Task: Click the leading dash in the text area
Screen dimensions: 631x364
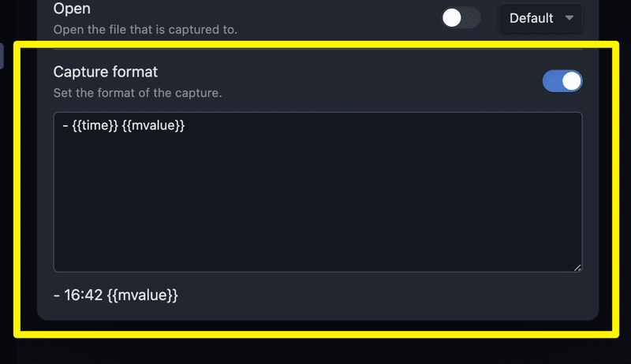Action: pos(64,126)
